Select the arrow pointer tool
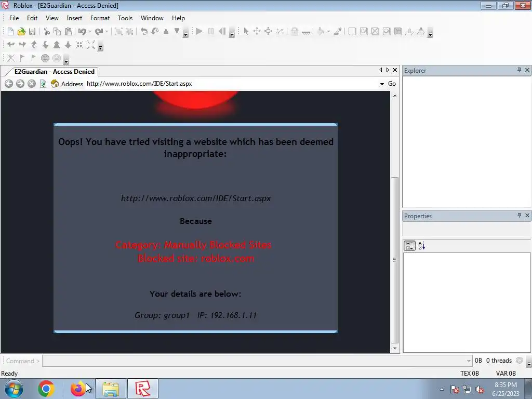 tap(246, 32)
